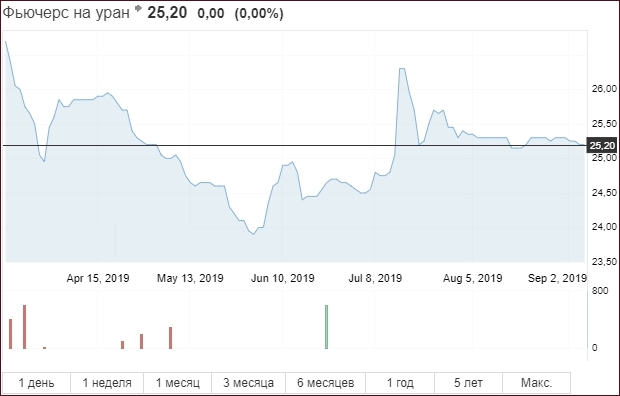The height and width of the screenshot is (396, 620).
Task: Click the green volume bar in June
Action: (x=327, y=327)
